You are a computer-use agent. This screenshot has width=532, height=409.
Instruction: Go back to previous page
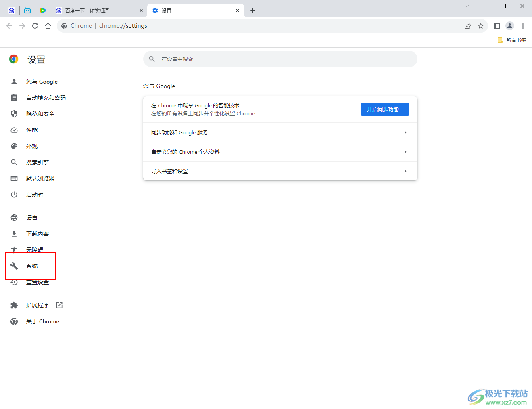coord(9,26)
